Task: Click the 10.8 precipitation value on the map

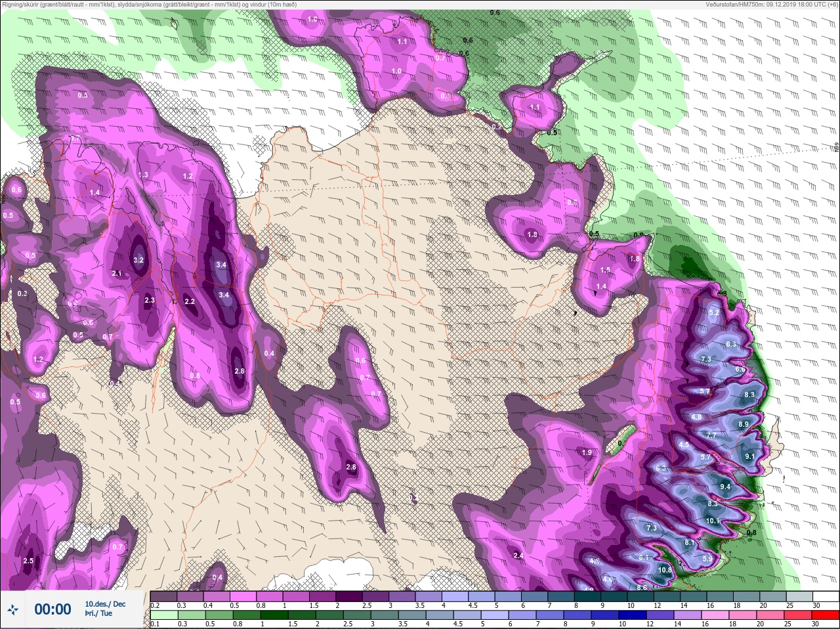Action: pyautogui.click(x=665, y=570)
